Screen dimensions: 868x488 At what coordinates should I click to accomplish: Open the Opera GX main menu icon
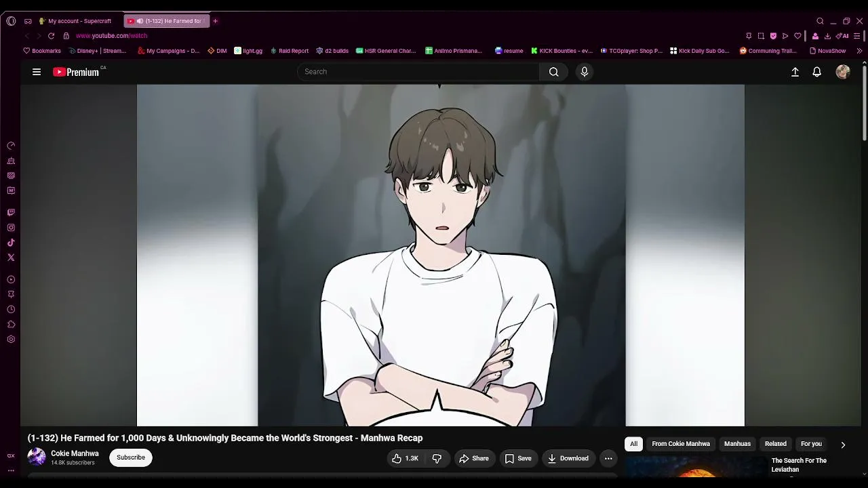[x=11, y=21]
